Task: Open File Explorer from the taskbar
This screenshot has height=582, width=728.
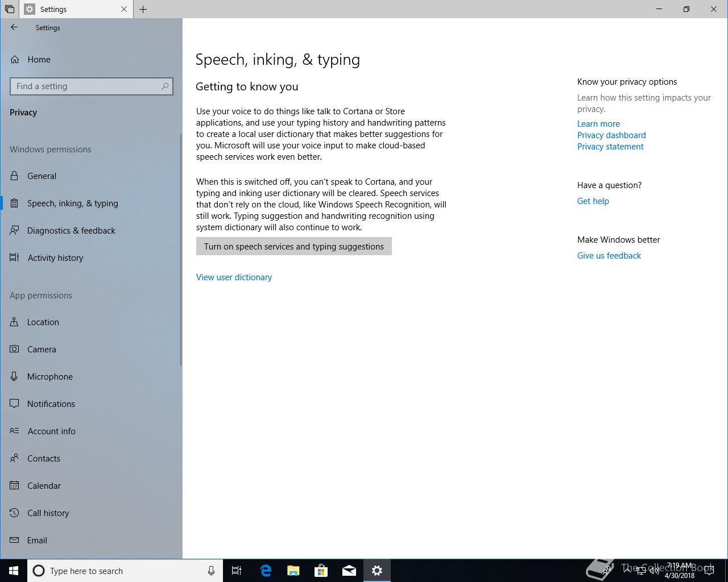Action: (x=293, y=571)
